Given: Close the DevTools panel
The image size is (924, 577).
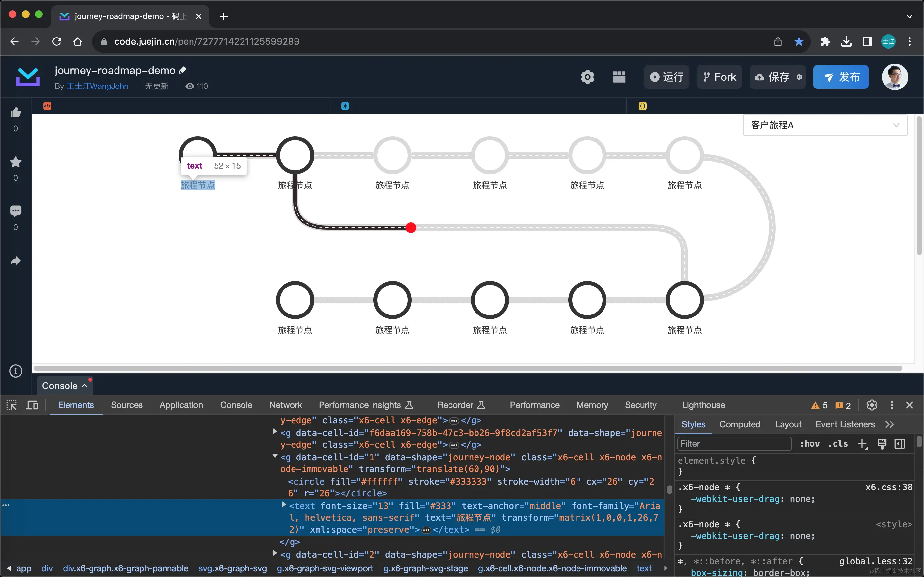Looking at the screenshot, I should tap(910, 405).
